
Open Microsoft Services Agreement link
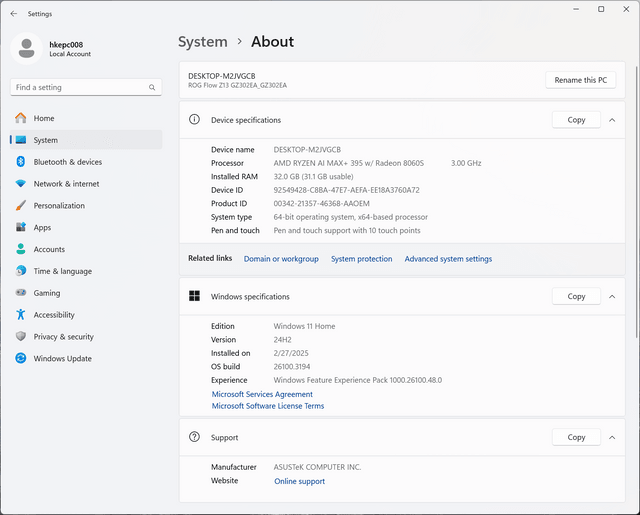coord(262,394)
